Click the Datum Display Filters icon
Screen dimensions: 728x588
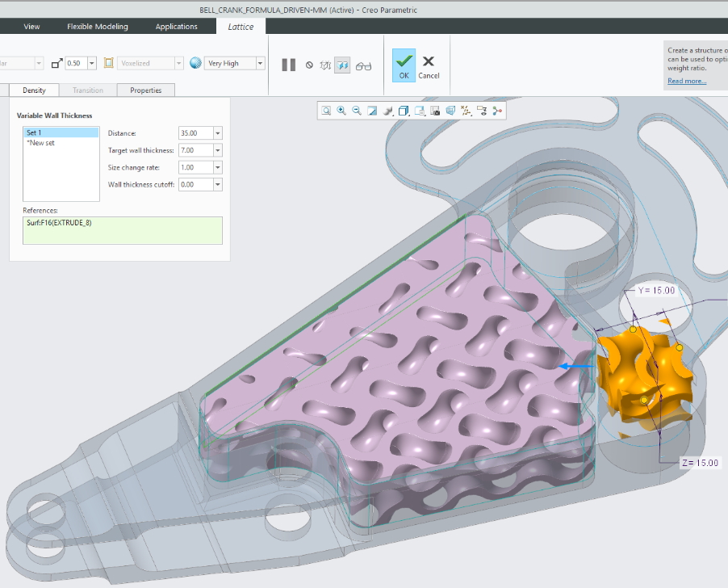466,111
